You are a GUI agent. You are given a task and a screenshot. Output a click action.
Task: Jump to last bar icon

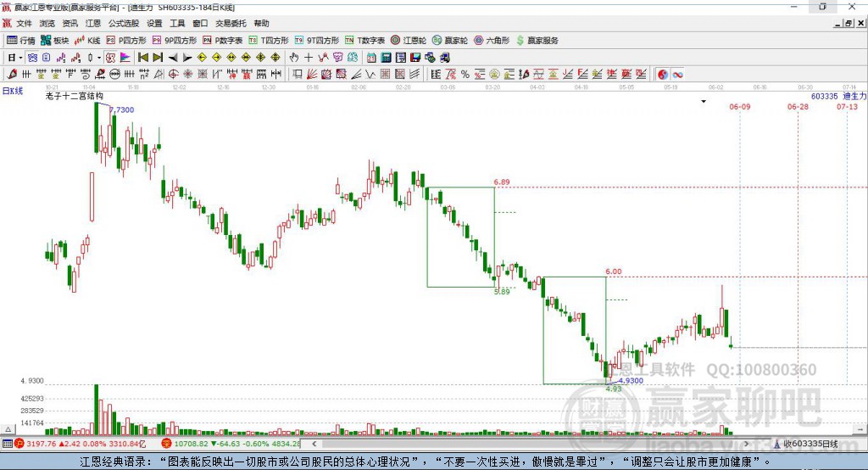158,58
